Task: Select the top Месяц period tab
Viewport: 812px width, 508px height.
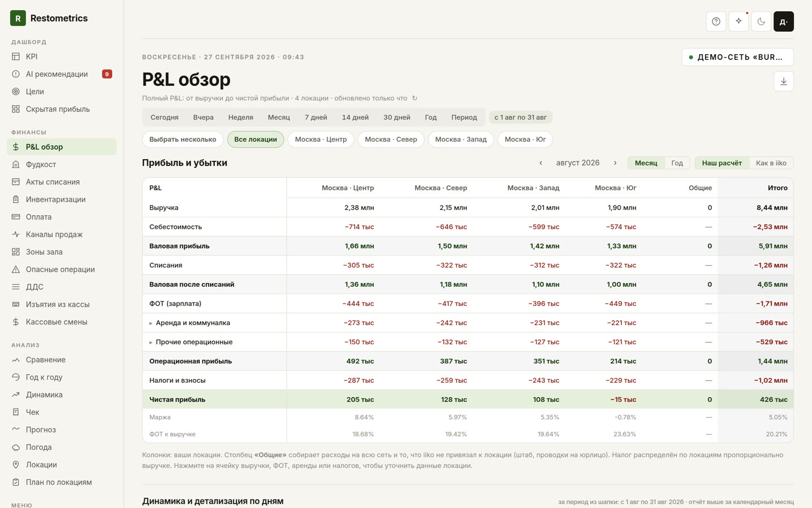Action: (279, 117)
